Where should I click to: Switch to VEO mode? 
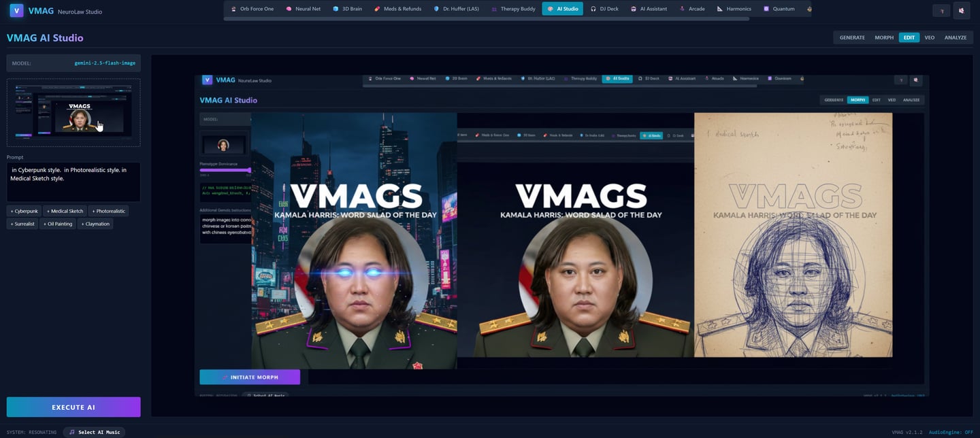[x=929, y=37]
